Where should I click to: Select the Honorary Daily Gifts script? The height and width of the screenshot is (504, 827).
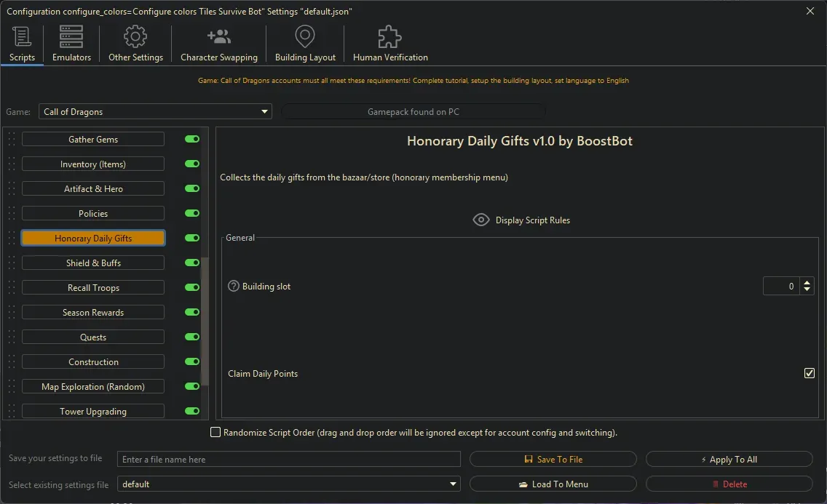pyautogui.click(x=92, y=238)
